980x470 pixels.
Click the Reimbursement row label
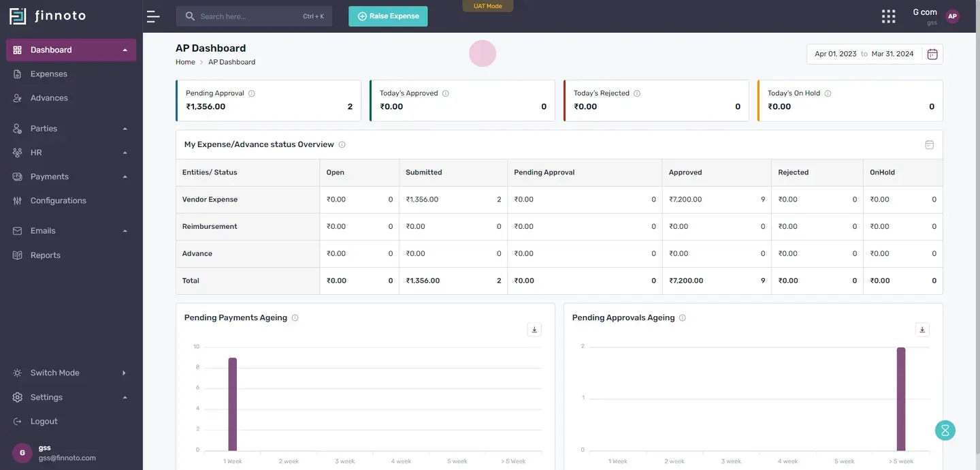(210, 227)
